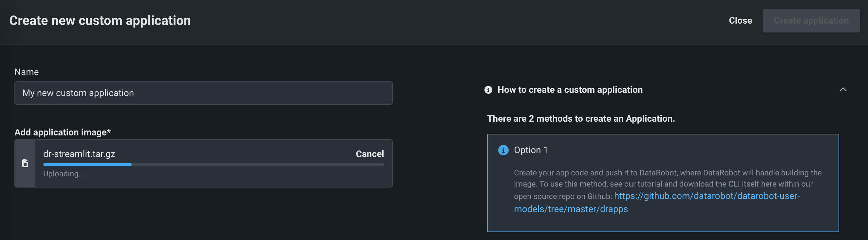The width and height of the screenshot is (868, 240).
Task: Cancel the dr-streamlit.tar.gz upload
Action: coord(370,154)
